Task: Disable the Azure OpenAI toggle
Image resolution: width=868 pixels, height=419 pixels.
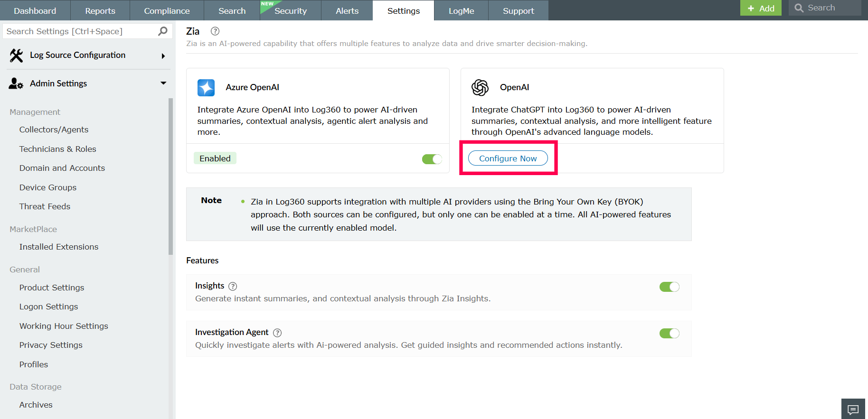Action: (432, 159)
